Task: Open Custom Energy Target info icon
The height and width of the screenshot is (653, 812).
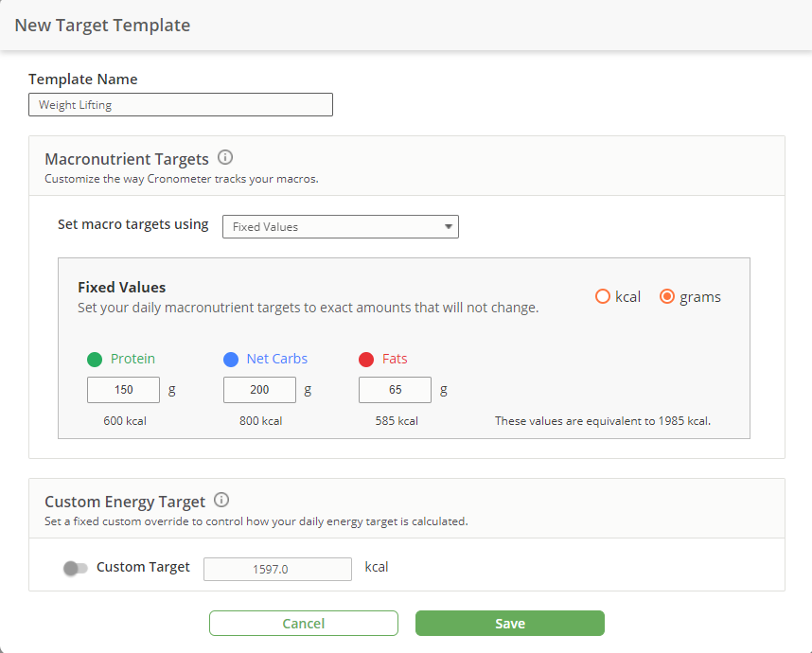Action: (x=221, y=500)
